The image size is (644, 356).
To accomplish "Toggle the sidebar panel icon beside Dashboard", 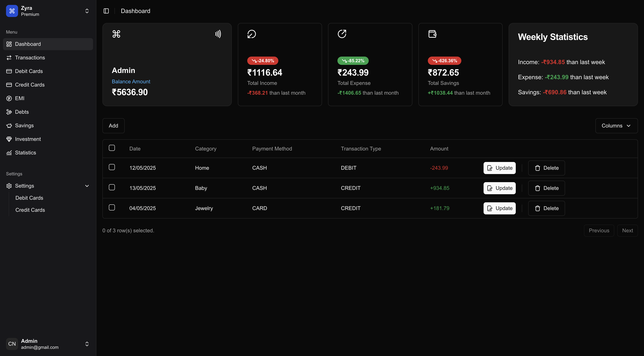I will [x=106, y=11].
